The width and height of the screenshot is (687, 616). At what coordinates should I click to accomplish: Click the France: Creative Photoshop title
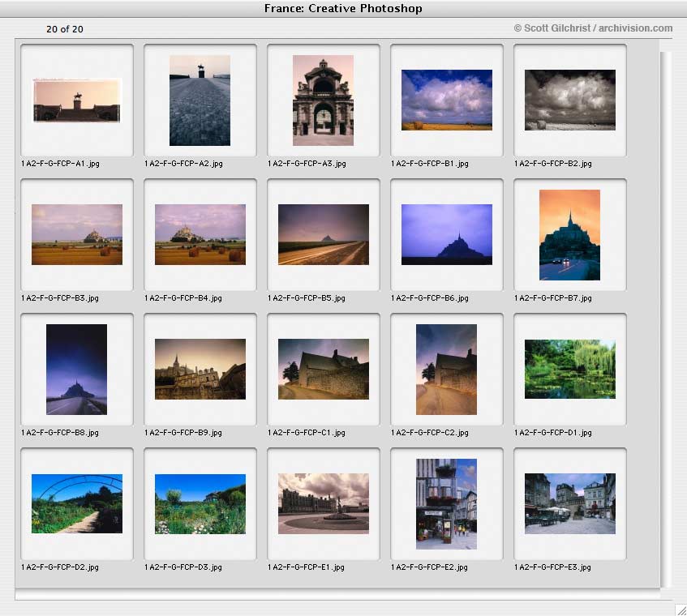(x=343, y=8)
